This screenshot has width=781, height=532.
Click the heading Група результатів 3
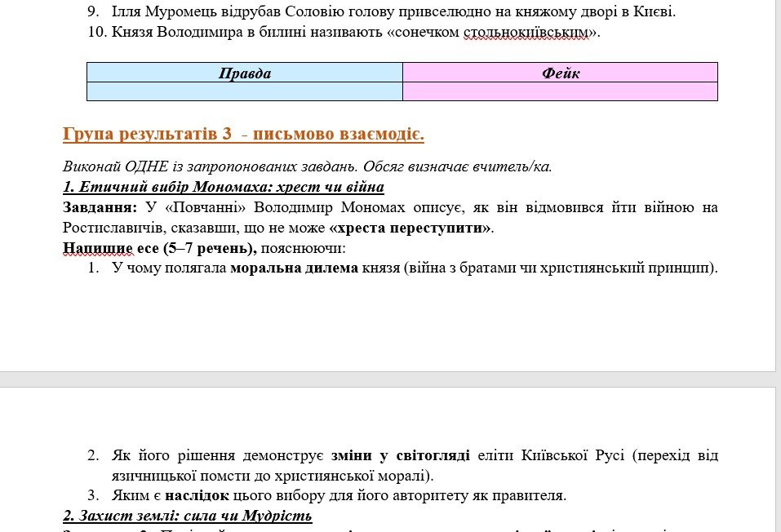click(x=242, y=134)
